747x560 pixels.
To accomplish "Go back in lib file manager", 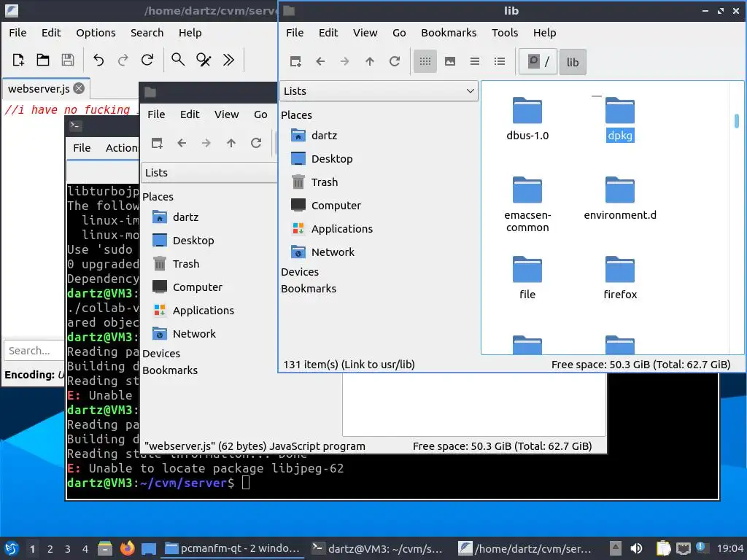I will pyautogui.click(x=320, y=61).
